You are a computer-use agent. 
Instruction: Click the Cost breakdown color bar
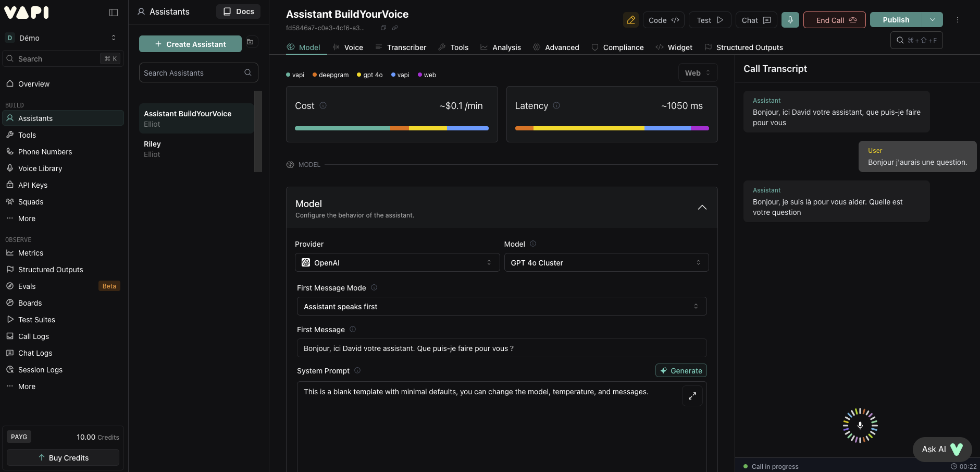pos(392,128)
